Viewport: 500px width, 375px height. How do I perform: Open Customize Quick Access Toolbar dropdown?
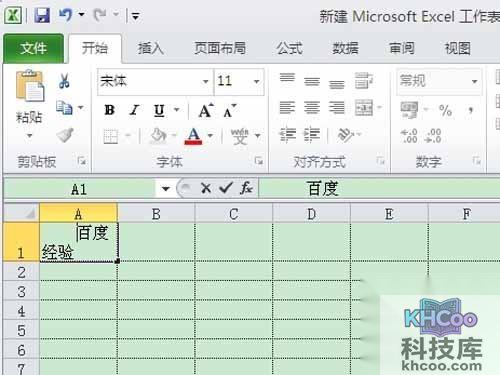135,16
